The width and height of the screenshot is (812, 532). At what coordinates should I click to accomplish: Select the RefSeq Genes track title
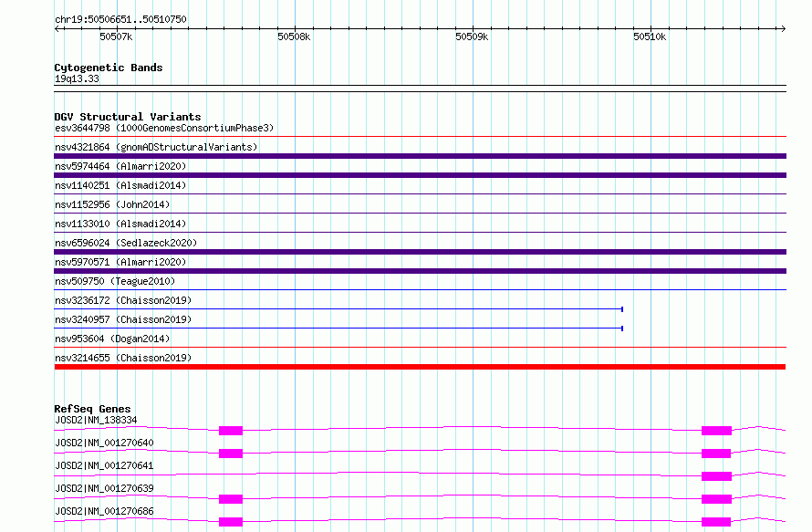pyautogui.click(x=92, y=409)
